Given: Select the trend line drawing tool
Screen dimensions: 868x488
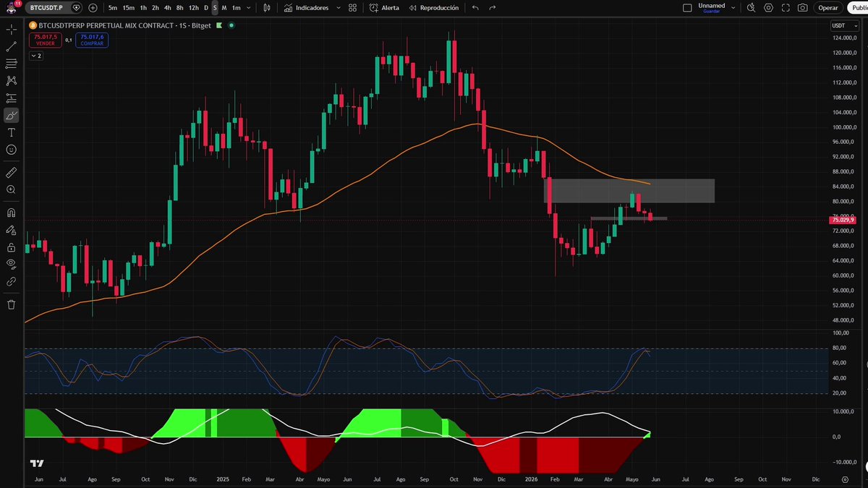Looking at the screenshot, I should [12, 46].
